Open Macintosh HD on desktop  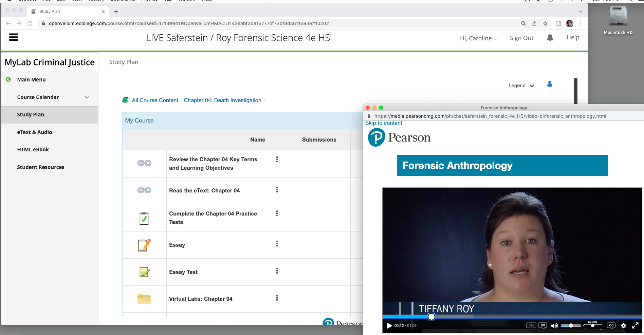pyautogui.click(x=618, y=21)
